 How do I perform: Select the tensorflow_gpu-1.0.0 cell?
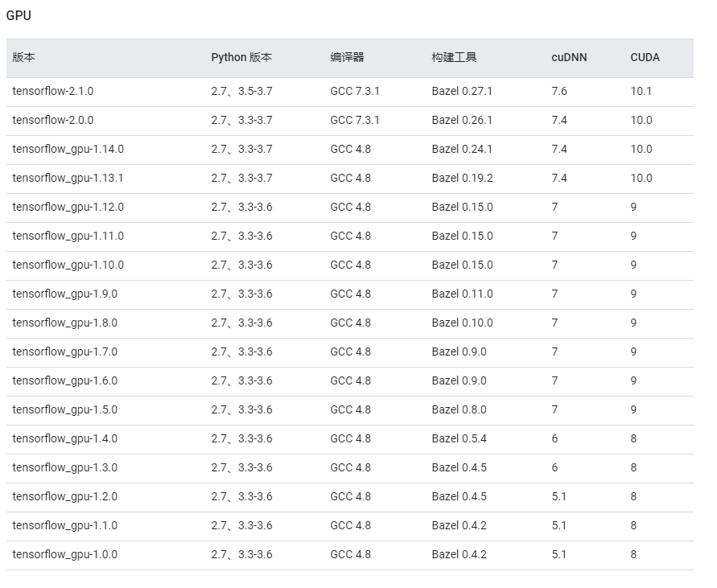[65, 554]
